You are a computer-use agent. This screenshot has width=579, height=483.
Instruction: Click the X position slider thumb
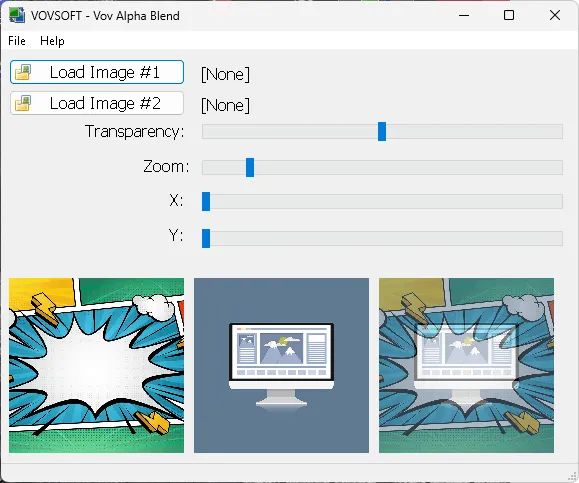[206, 202]
